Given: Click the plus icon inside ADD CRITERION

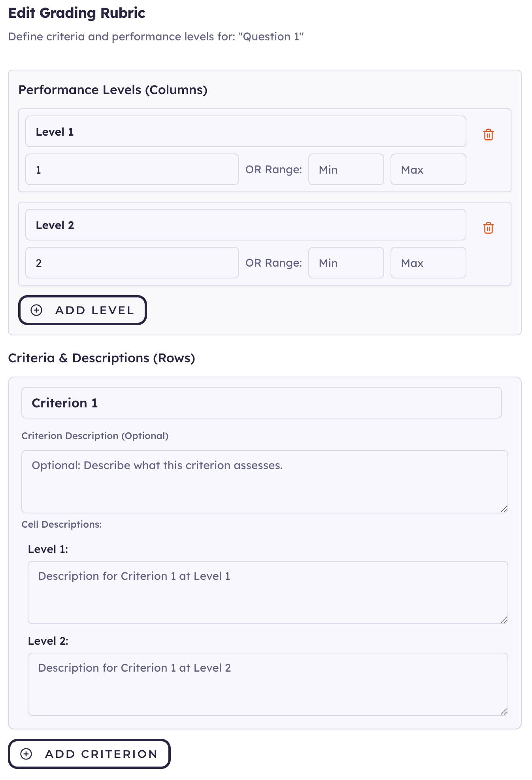Looking at the screenshot, I should [26, 754].
